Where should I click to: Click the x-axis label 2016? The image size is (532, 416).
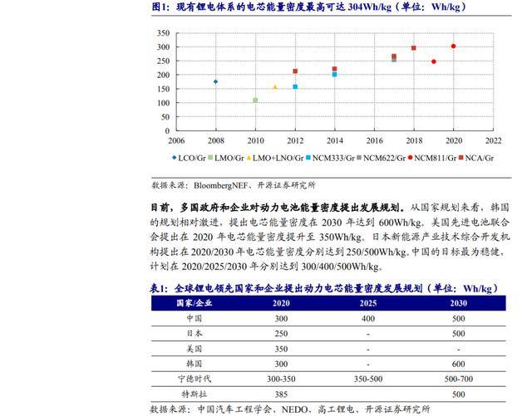point(375,140)
